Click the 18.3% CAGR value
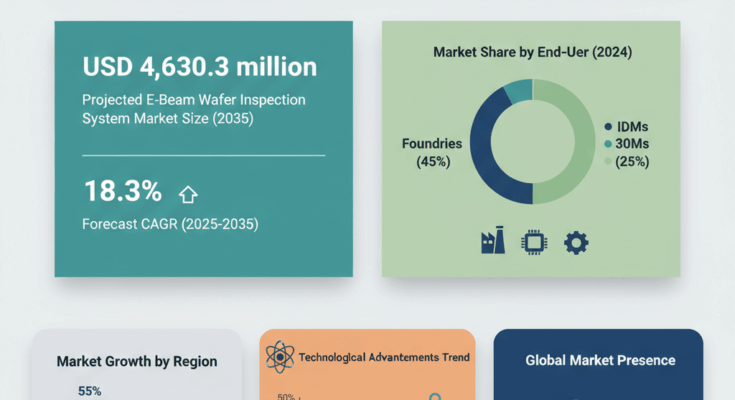Viewport: 735px width, 400px height. [122, 193]
